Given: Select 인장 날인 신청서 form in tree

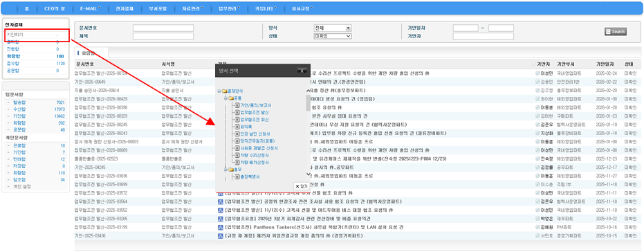Looking at the screenshot, I should pos(255,134).
